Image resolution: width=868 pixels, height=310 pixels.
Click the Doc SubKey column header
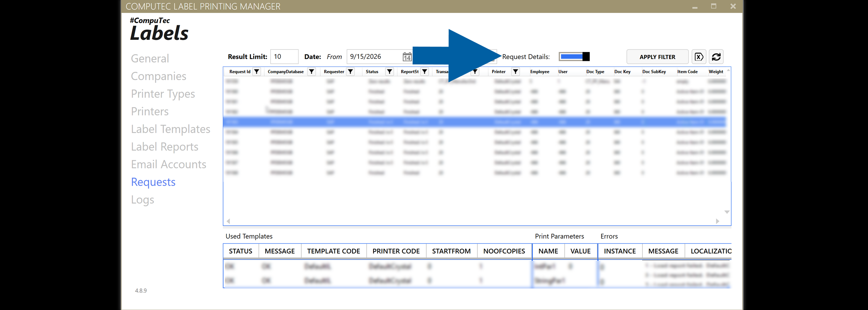point(654,72)
